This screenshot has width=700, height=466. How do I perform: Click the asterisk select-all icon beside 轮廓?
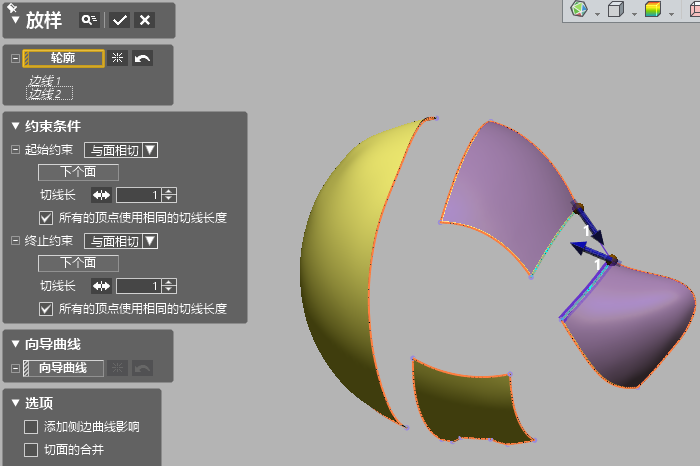point(117,58)
